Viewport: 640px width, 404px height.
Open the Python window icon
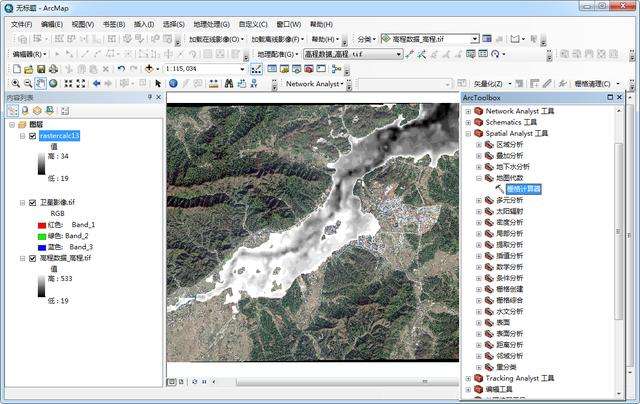pyautogui.click(x=321, y=69)
